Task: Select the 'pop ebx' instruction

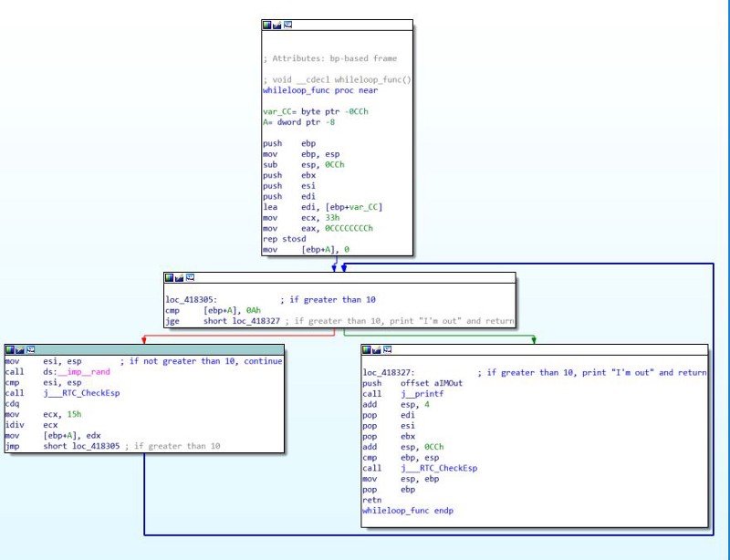Action: tap(389, 437)
